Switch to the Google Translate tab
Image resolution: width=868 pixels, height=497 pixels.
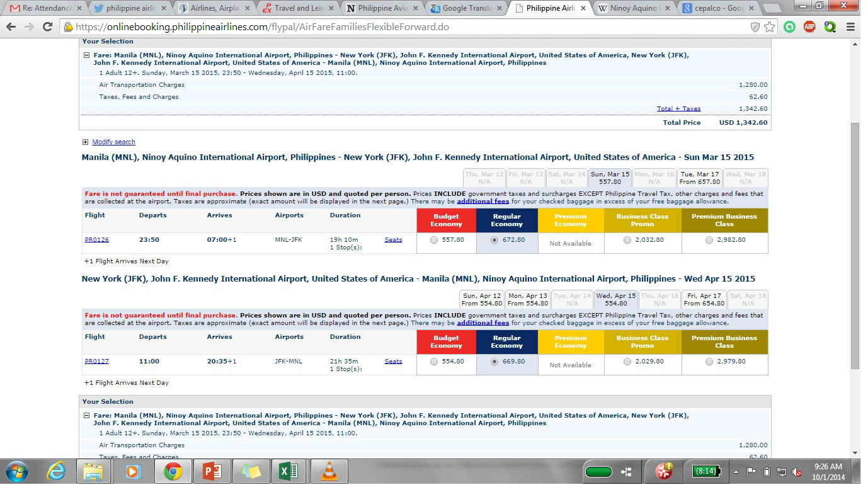[466, 9]
